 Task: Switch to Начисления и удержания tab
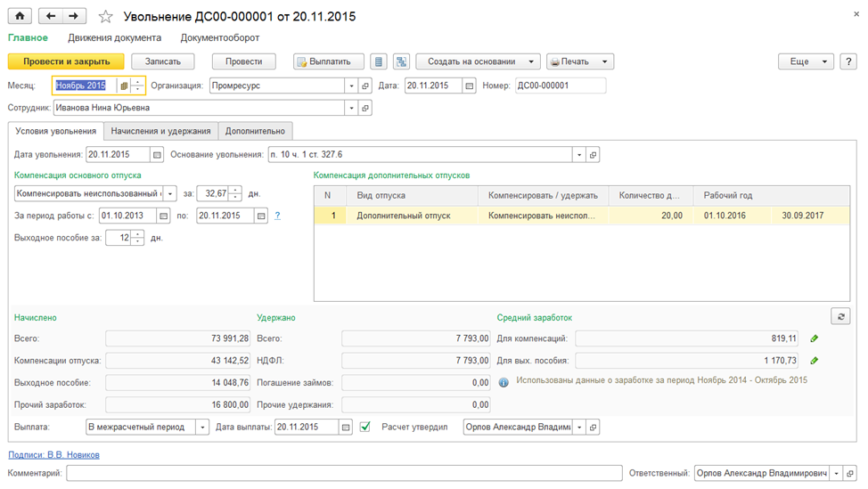point(160,131)
